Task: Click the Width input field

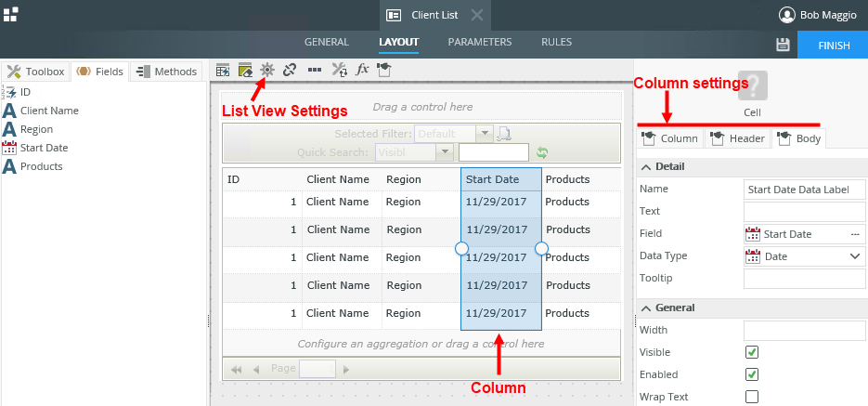Action: click(804, 331)
